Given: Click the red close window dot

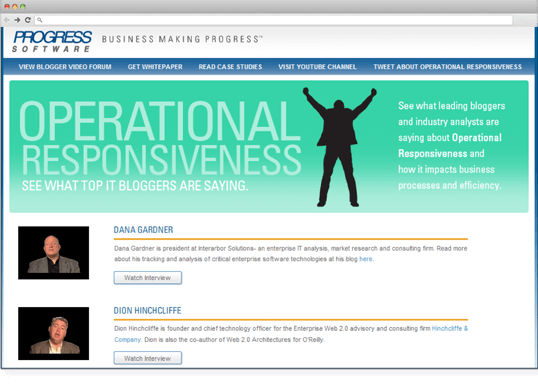Looking at the screenshot, I should click(x=7, y=7).
